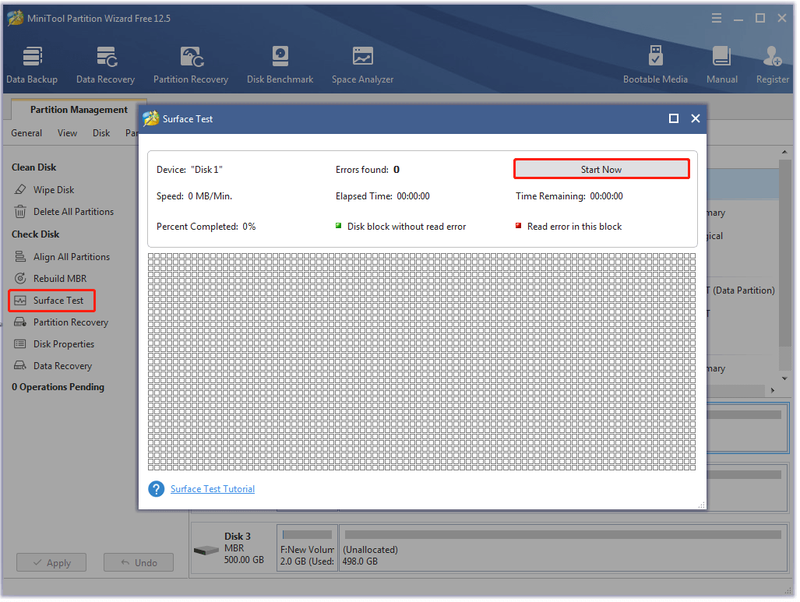Screen dimensions: 800x602
Task: Click the Align All Partitions icon
Action: [x=20, y=256]
